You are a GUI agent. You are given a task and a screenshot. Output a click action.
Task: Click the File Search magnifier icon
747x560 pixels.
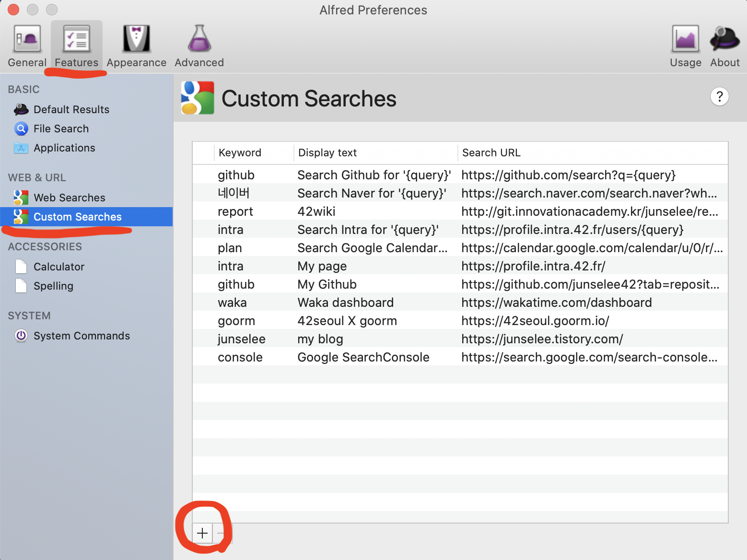pyautogui.click(x=21, y=128)
